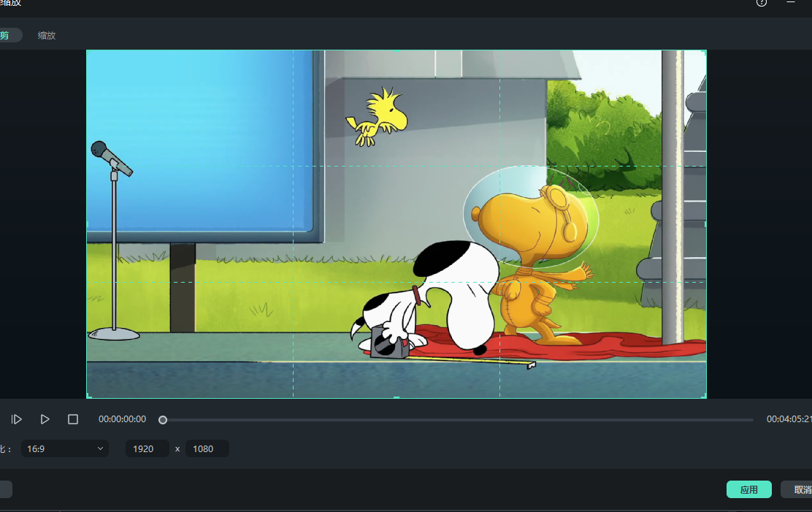The image size is (812, 512).
Task: Play the video preview
Action: coord(45,419)
